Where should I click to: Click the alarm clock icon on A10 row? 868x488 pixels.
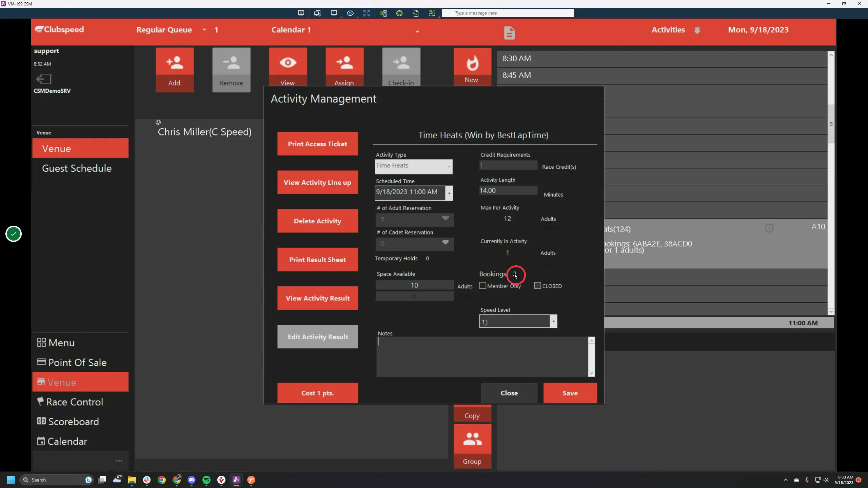(x=769, y=228)
